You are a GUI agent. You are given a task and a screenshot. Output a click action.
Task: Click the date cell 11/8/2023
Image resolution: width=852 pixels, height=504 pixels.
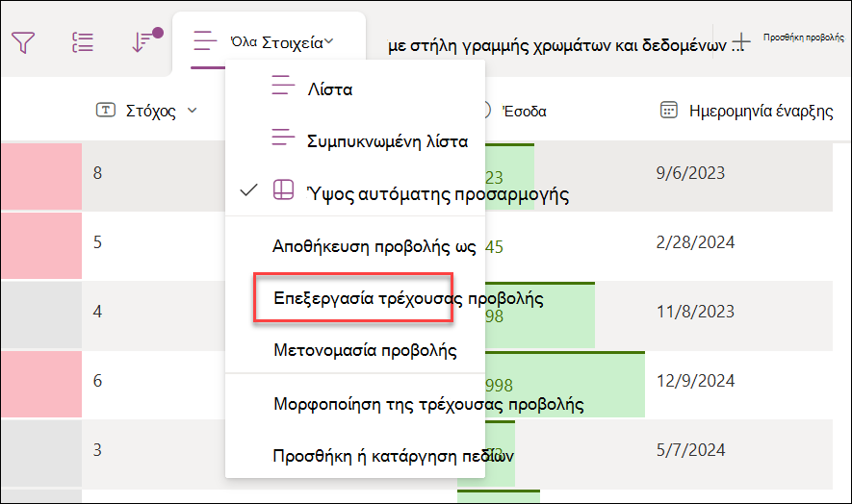pyautogui.click(x=695, y=312)
